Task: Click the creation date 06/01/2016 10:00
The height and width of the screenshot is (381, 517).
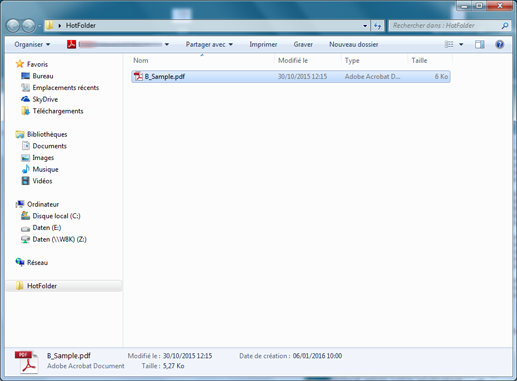Action: point(317,356)
